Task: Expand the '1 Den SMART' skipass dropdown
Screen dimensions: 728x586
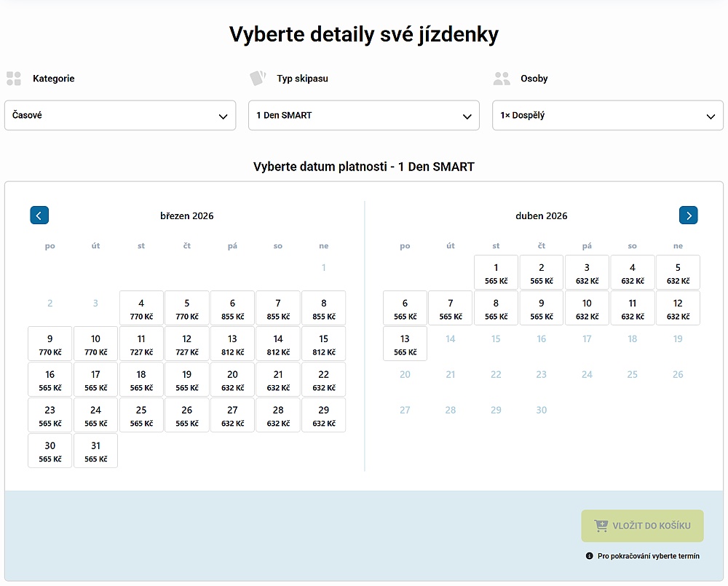Action: (364, 116)
